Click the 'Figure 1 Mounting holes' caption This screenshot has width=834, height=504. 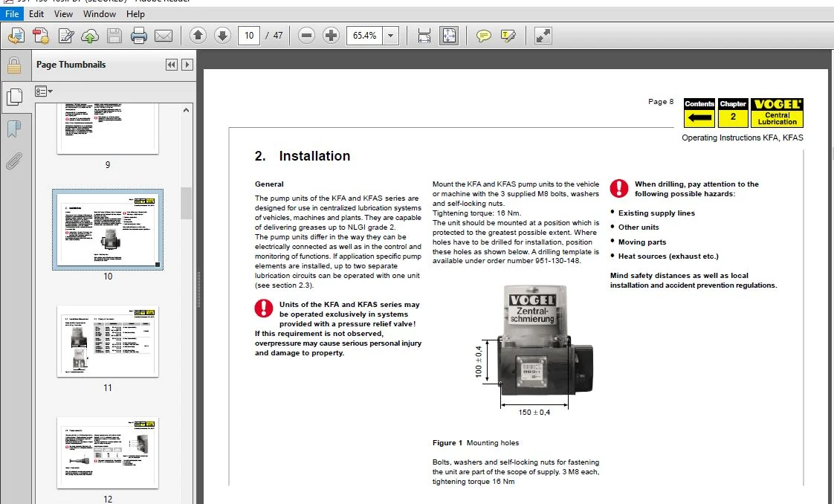pyautogui.click(x=476, y=442)
